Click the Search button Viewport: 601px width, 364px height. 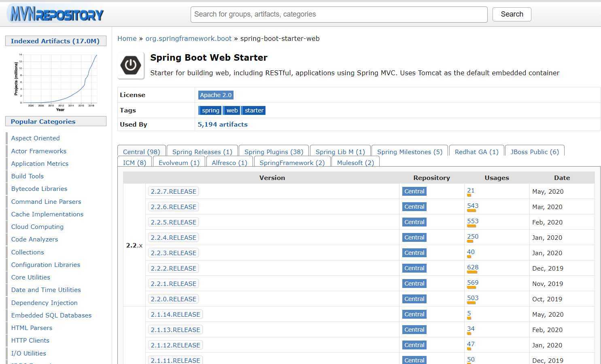(512, 14)
